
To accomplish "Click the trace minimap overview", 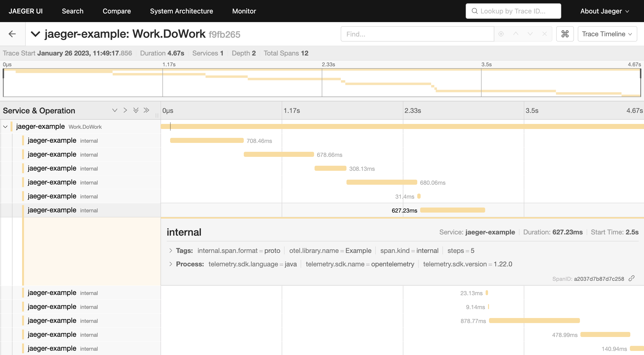I will (x=322, y=83).
